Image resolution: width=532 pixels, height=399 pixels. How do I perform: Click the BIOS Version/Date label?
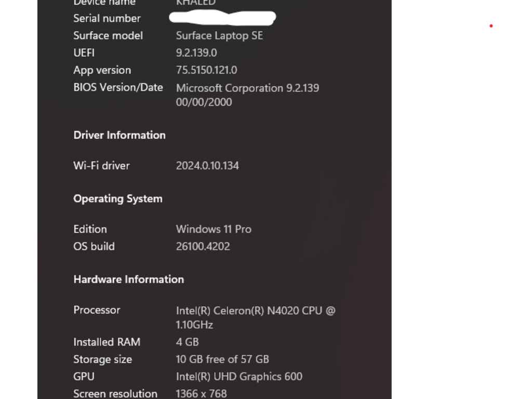[x=118, y=87]
